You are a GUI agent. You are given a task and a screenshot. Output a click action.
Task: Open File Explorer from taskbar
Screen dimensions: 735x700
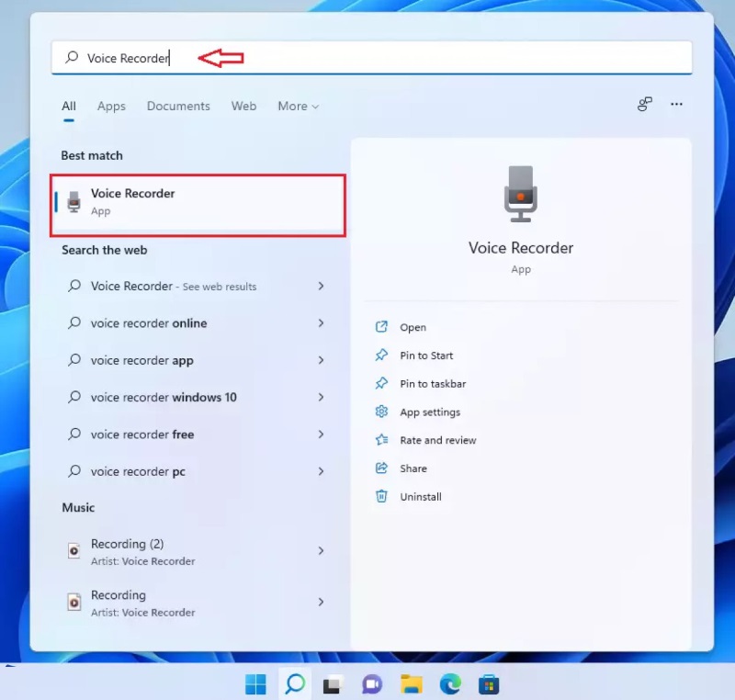(x=411, y=684)
